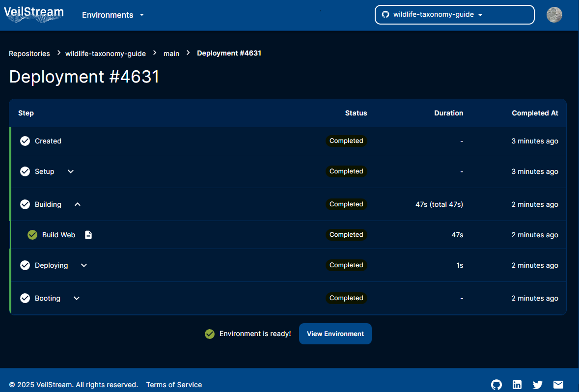Click the VeilStream logo
Screen dimensions: 579x392
click(33, 14)
